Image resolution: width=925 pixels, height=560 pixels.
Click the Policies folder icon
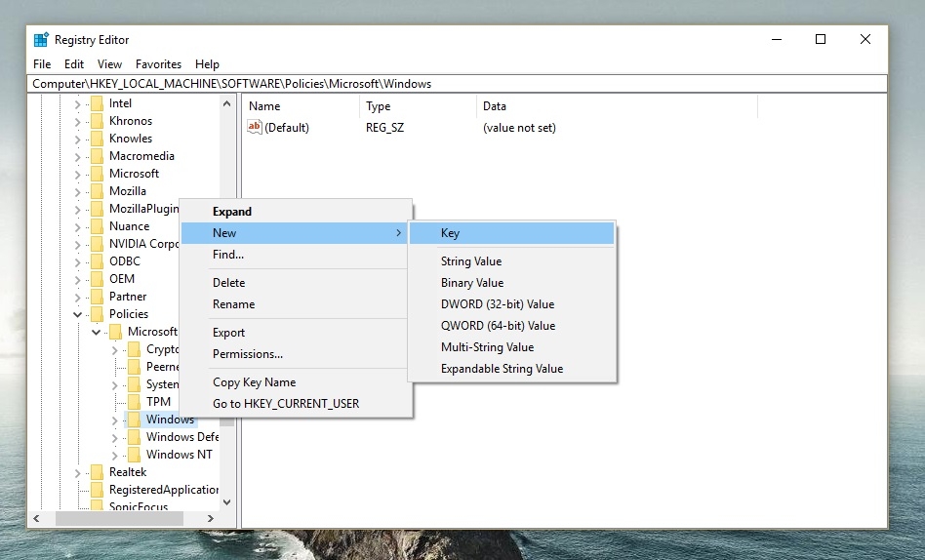97,314
